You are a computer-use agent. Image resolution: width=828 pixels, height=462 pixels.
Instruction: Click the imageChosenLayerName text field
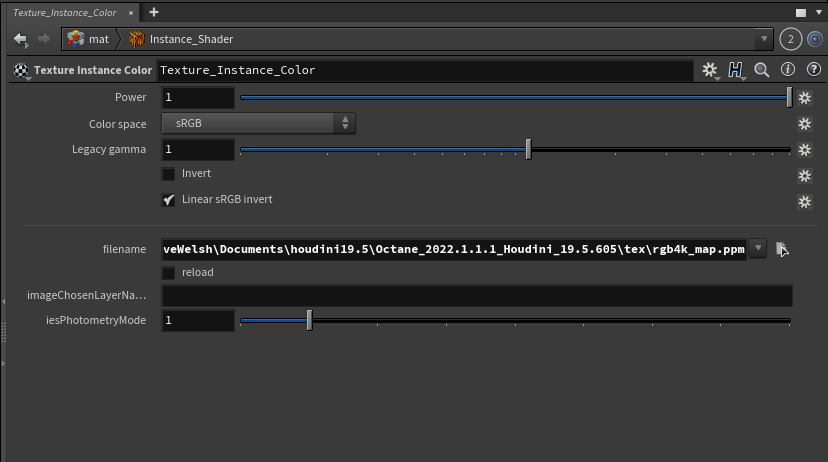click(477, 296)
